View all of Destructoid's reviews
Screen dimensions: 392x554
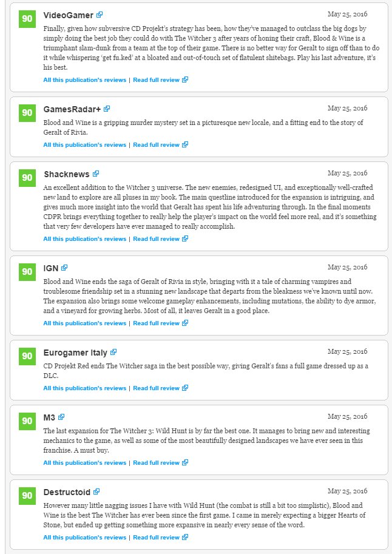(85, 538)
